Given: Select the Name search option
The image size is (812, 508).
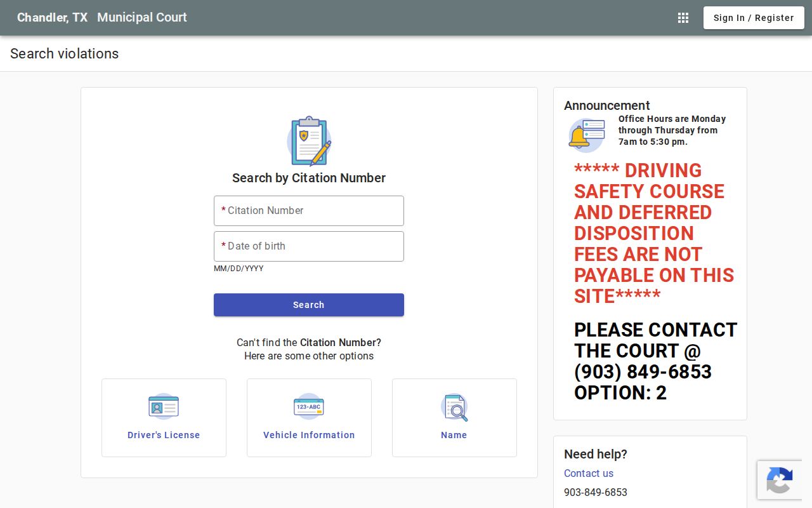Looking at the screenshot, I should pos(454,418).
